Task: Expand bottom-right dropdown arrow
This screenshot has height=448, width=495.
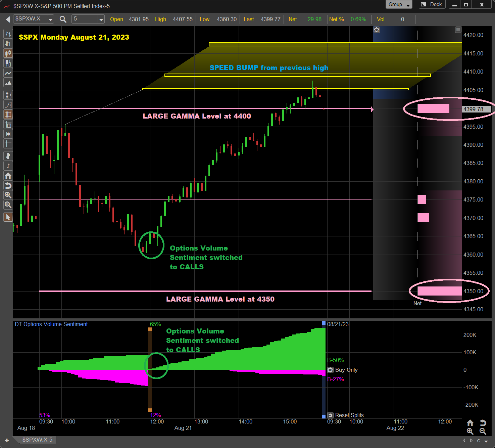Action: tap(486, 441)
